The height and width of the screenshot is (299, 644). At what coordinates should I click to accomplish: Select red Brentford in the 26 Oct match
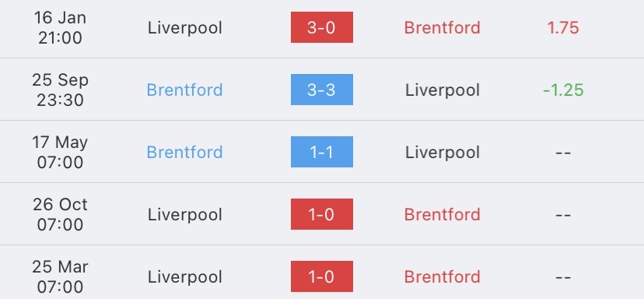tap(442, 214)
